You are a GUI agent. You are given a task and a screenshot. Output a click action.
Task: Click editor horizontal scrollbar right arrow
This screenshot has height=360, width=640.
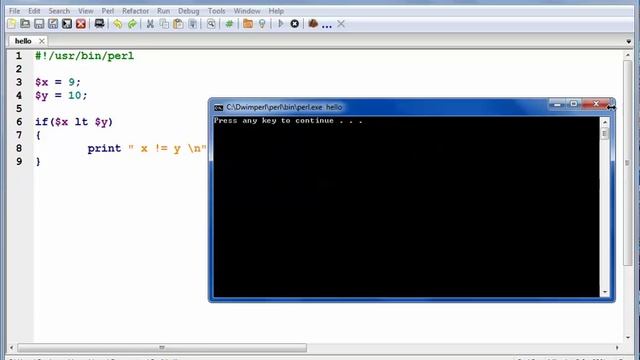click(617, 348)
